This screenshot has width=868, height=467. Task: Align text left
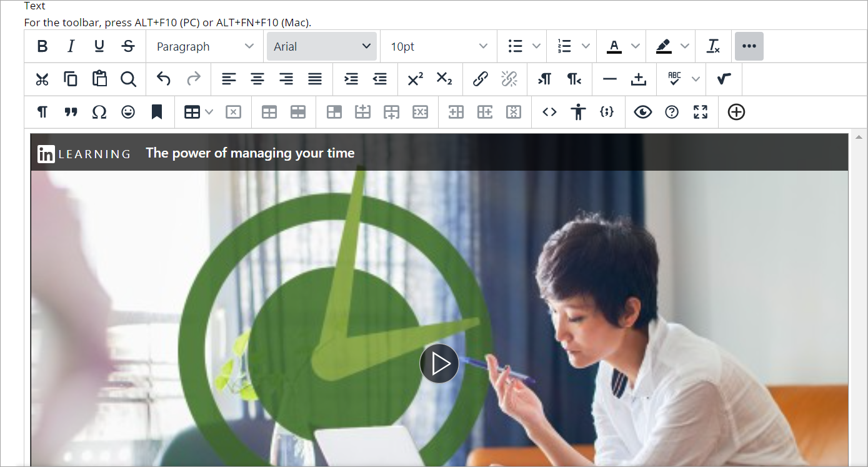[x=229, y=79]
